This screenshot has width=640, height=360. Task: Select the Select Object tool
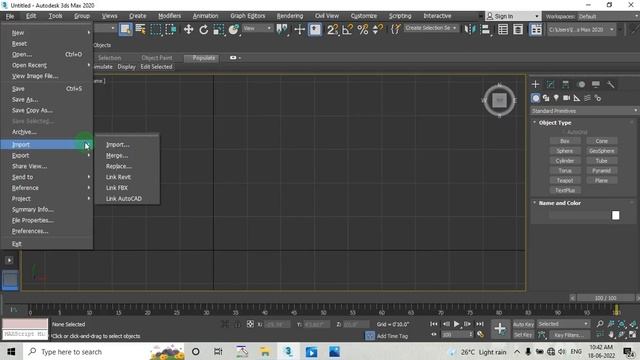126,29
